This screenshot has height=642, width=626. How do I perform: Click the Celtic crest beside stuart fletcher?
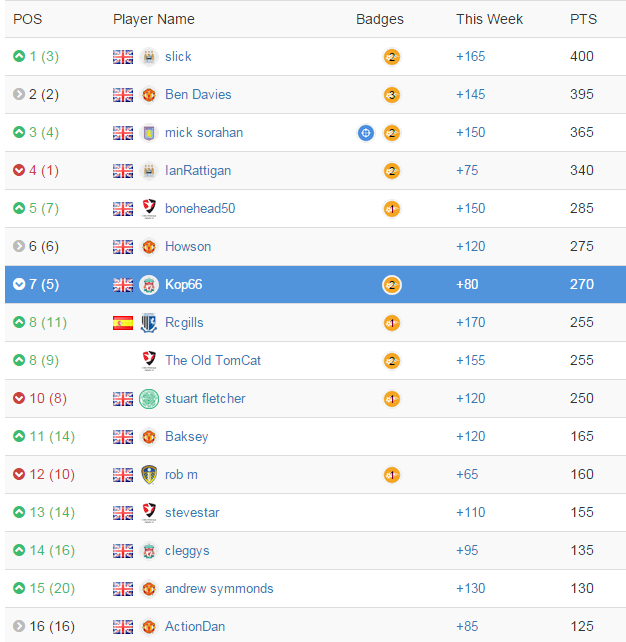[x=149, y=399]
